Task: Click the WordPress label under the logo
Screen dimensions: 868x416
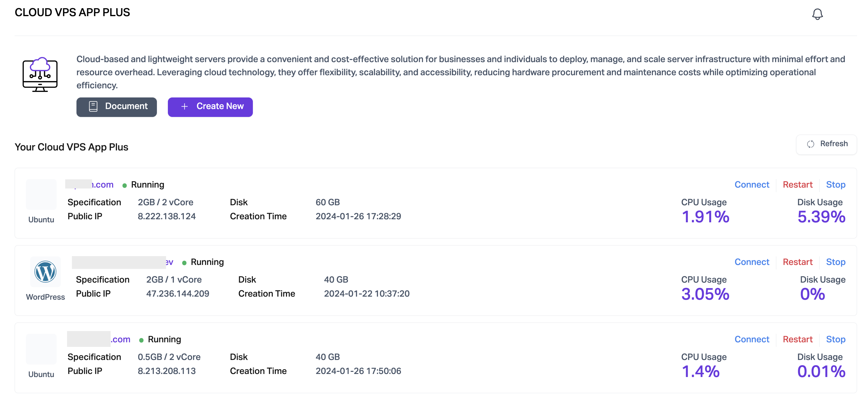Action: (45, 297)
